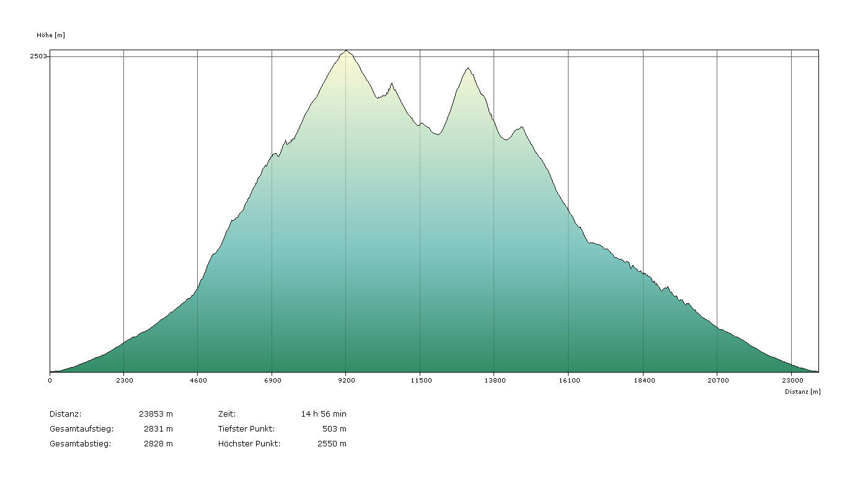The image size is (868, 496).
Task: Click the 13800 distance tick label
Action: coord(495,380)
